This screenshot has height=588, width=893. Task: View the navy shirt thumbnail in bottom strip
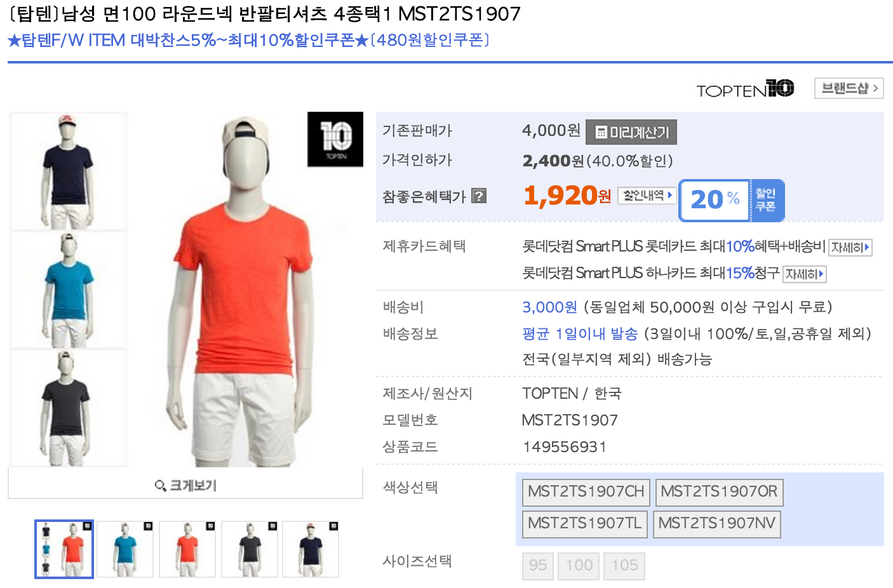[x=311, y=549]
